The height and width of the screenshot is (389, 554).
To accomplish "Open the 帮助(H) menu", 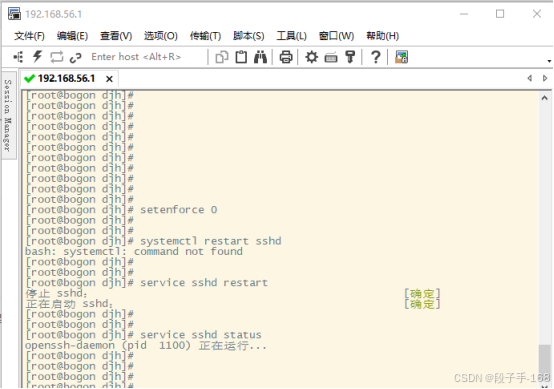I will [x=383, y=36].
